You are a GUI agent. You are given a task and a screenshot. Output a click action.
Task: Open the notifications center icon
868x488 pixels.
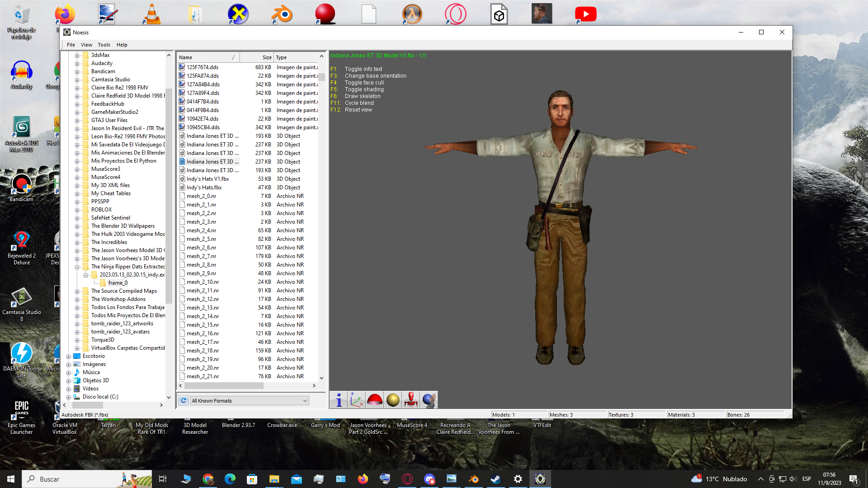point(854,479)
